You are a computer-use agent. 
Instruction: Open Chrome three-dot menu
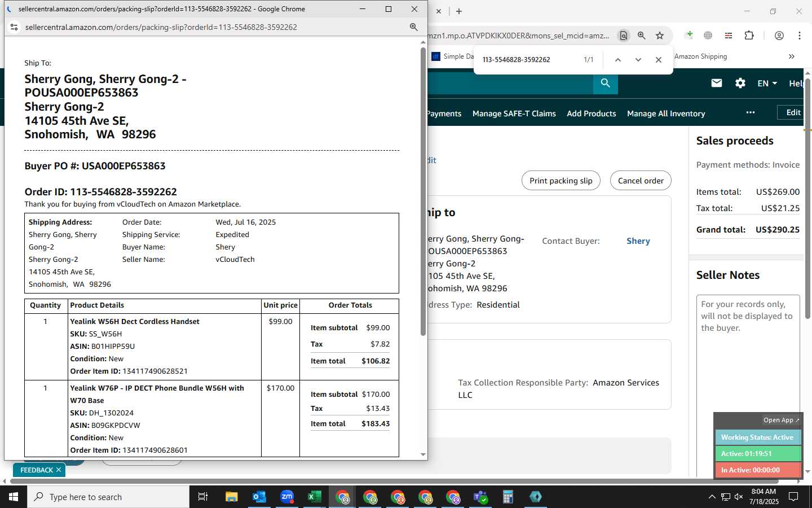click(x=800, y=36)
